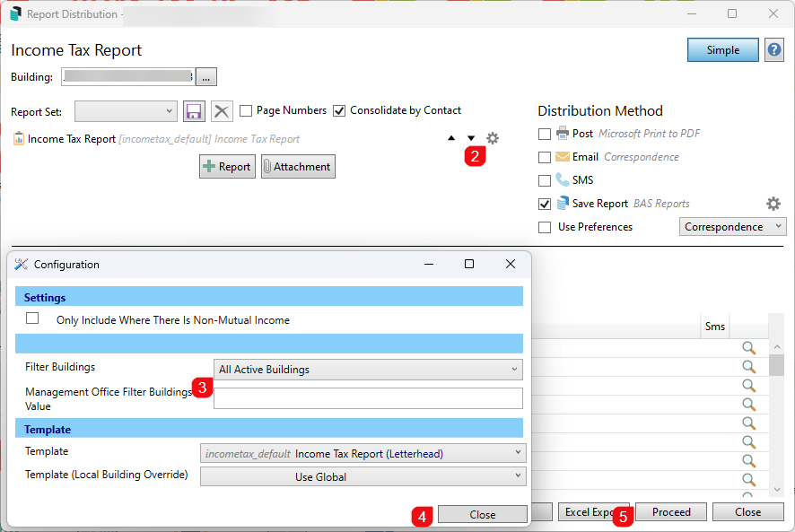The image size is (795, 532).
Task: Click recipient list scrollbar down arrow
Action: coord(777,490)
